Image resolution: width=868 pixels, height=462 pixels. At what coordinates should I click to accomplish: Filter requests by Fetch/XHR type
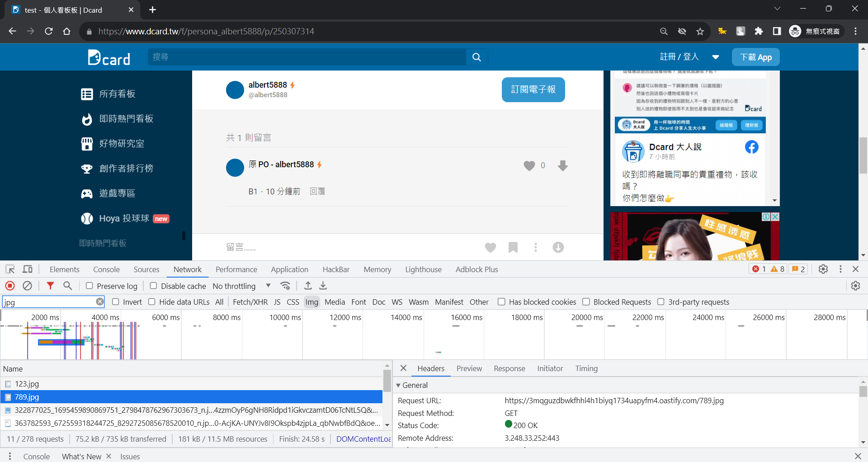(250, 302)
